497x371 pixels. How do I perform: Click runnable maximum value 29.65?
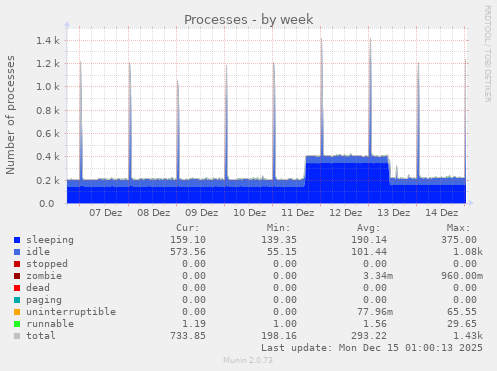pyautogui.click(x=462, y=324)
